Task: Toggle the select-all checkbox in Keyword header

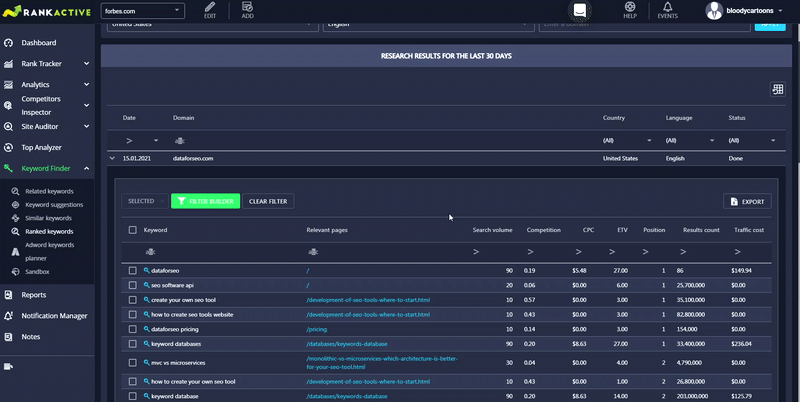Action: (133, 230)
